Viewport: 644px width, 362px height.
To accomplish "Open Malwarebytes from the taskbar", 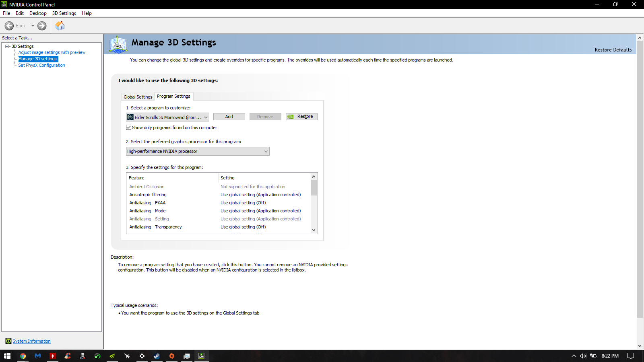I will [x=38, y=356].
